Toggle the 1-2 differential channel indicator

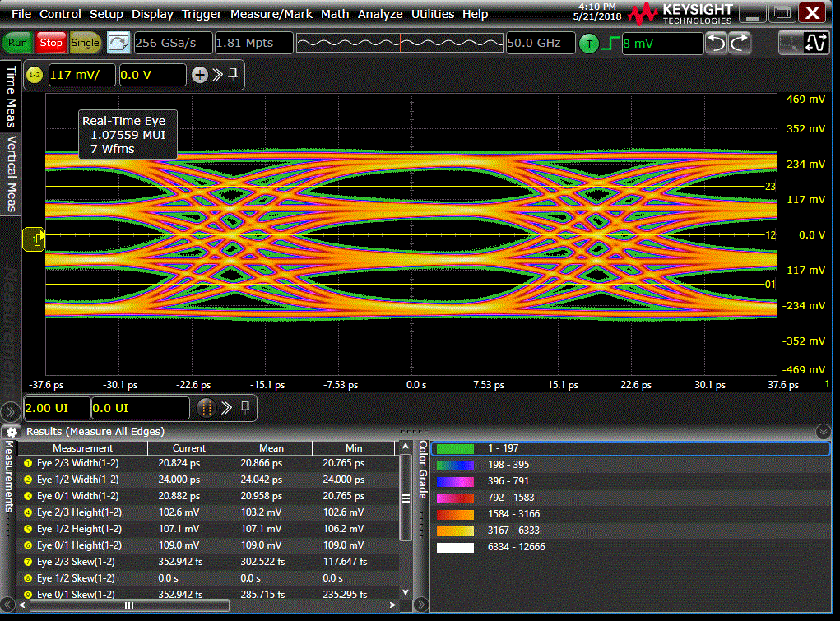(x=35, y=75)
